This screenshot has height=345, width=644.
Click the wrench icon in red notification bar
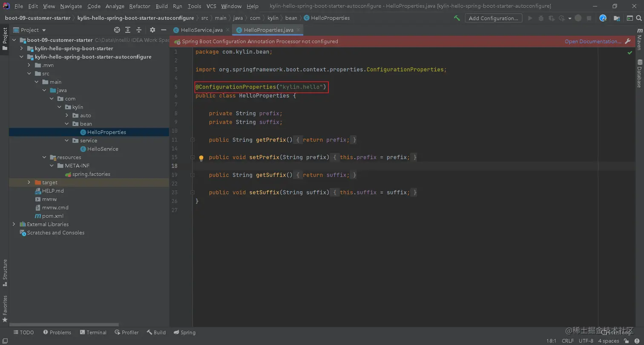coord(627,41)
